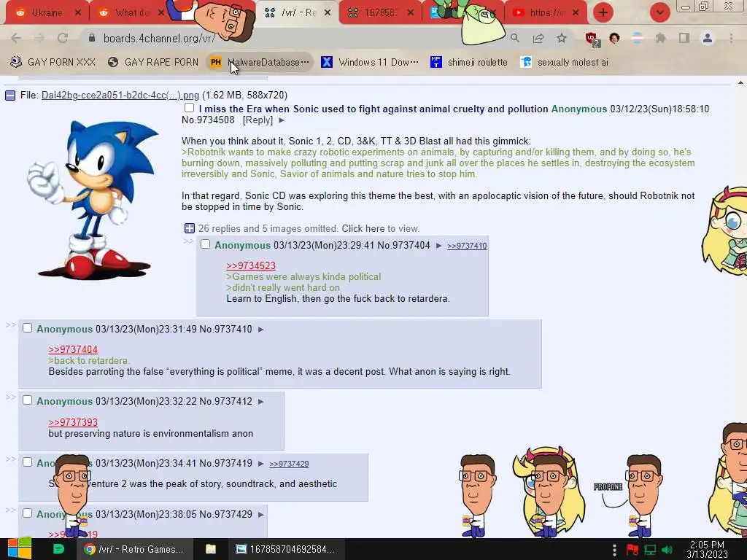Follow quote link >>9737404
The height and width of the screenshot is (560, 747).
point(73,349)
